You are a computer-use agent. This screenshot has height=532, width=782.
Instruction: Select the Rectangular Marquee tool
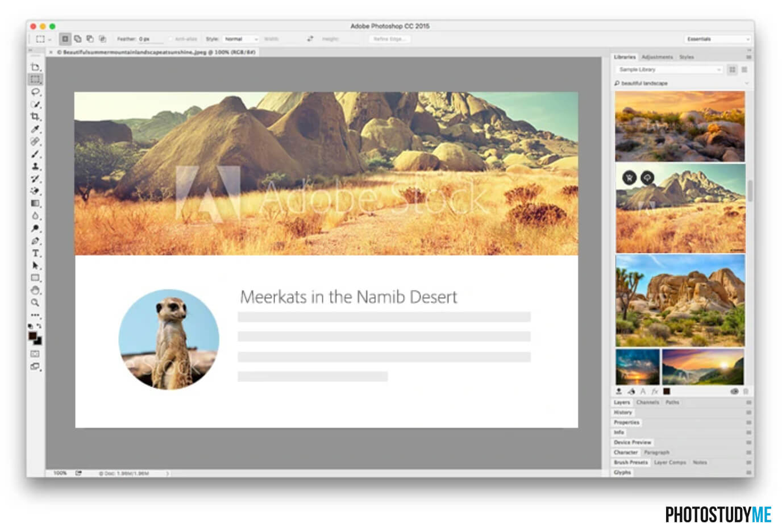[35, 80]
